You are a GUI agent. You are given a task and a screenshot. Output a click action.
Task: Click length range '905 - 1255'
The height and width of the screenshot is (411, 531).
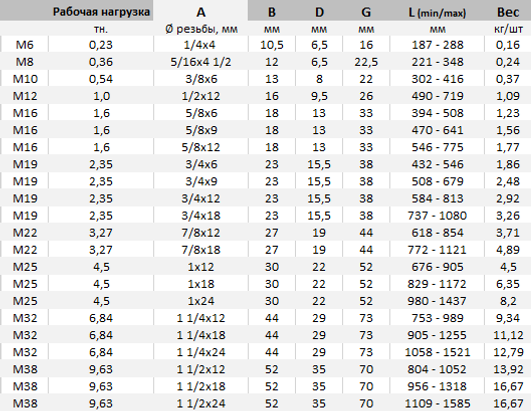coord(437,335)
